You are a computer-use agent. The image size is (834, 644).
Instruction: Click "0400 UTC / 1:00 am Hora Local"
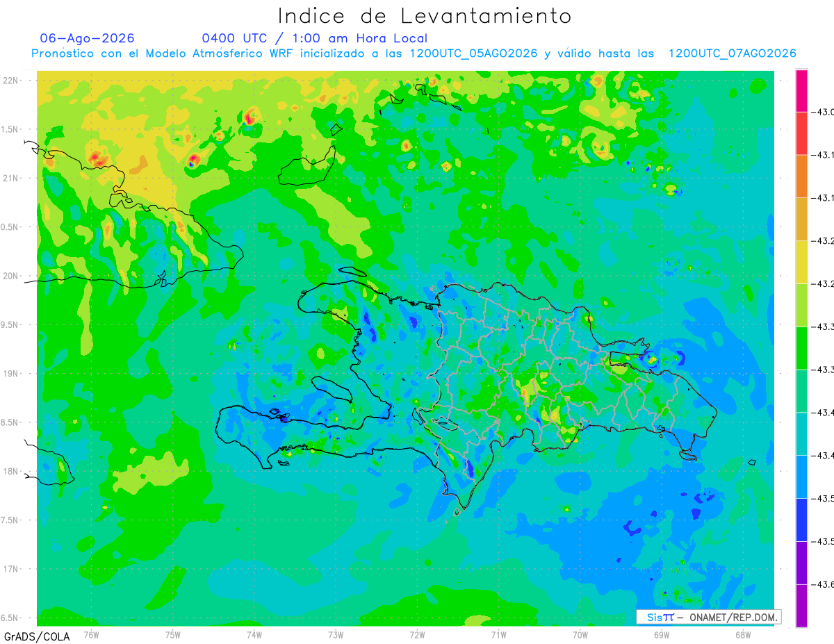coord(315,38)
